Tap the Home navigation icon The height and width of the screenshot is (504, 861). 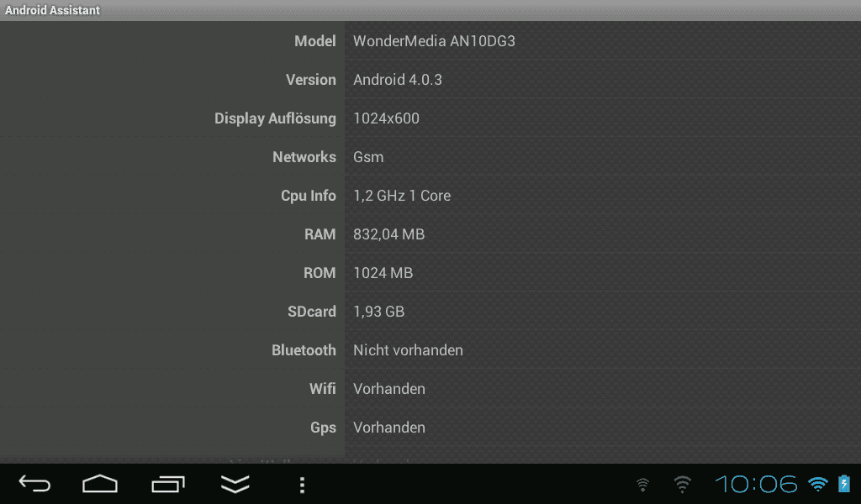(x=100, y=484)
